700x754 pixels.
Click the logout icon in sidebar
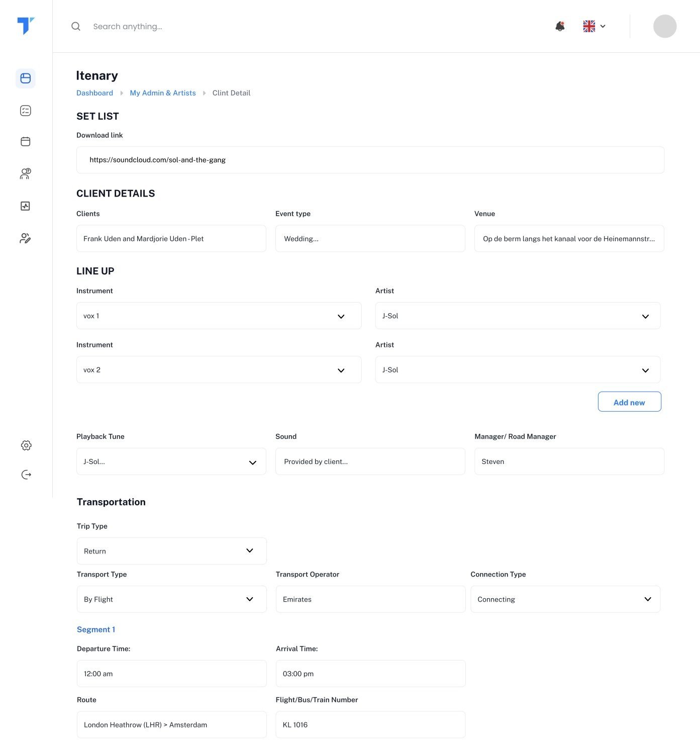pos(26,475)
